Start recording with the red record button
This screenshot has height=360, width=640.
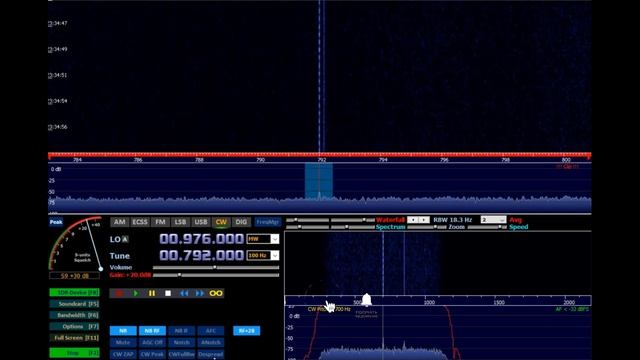click(119, 293)
